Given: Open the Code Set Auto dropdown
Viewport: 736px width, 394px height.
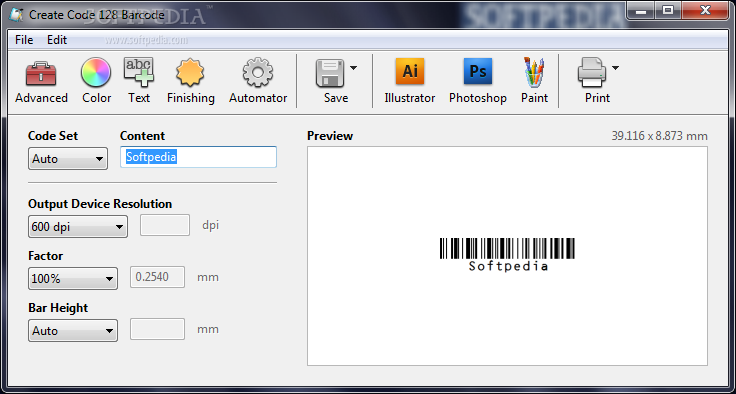Looking at the screenshot, I should tap(68, 159).
